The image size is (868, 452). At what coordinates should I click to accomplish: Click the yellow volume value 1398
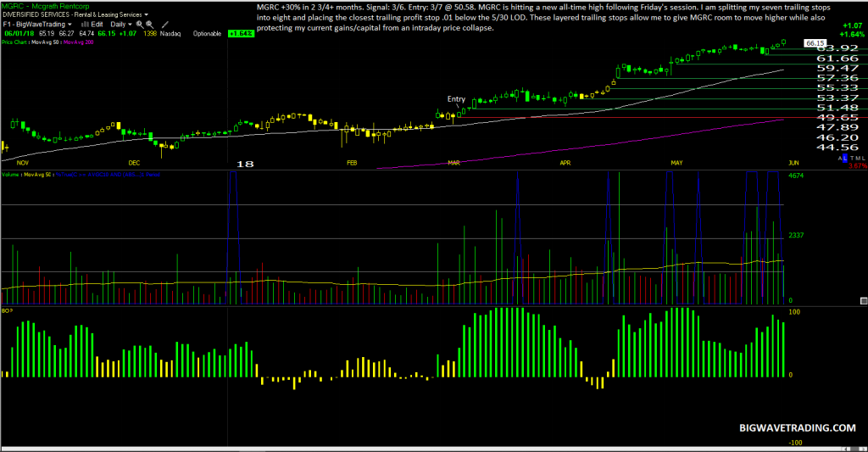coord(150,34)
